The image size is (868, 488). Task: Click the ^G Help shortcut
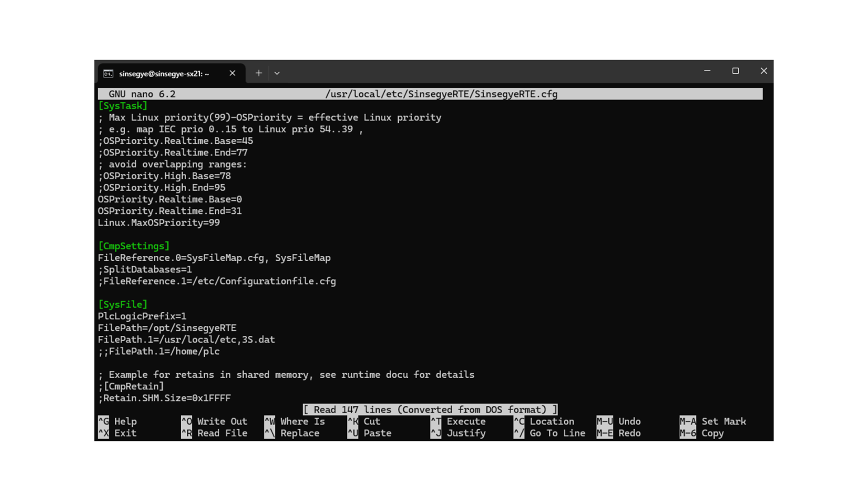pyautogui.click(x=118, y=421)
